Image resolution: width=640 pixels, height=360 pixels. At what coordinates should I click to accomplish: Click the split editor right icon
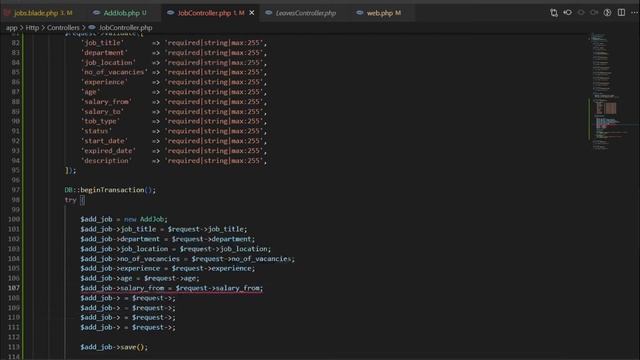(621, 13)
